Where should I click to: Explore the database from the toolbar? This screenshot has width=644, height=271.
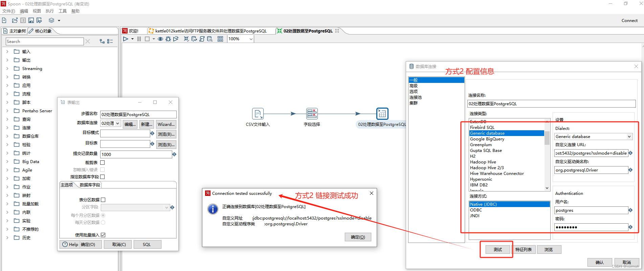click(210, 39)
